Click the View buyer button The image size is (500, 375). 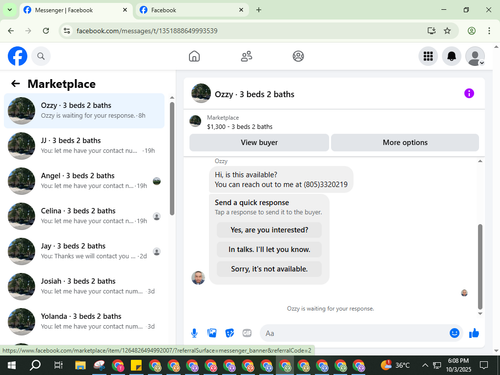[259, 142]
